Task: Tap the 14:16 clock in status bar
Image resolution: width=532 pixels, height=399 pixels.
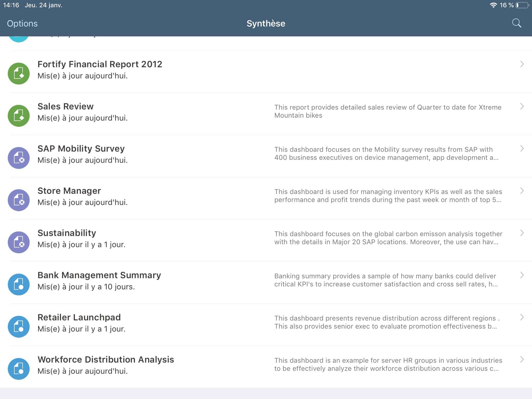Action: pos(11,5)
